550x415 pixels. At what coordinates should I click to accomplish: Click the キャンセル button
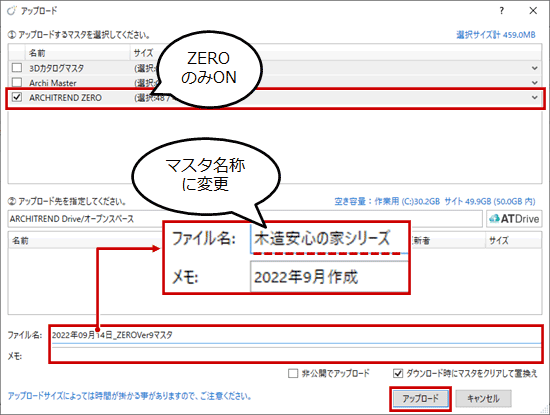(x=483, y=399)
